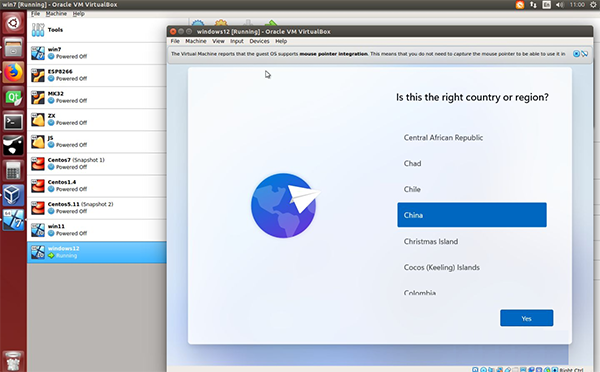Open Machine menu in windows12 VM window
This screenshot has height=372, width=600.
196,41
